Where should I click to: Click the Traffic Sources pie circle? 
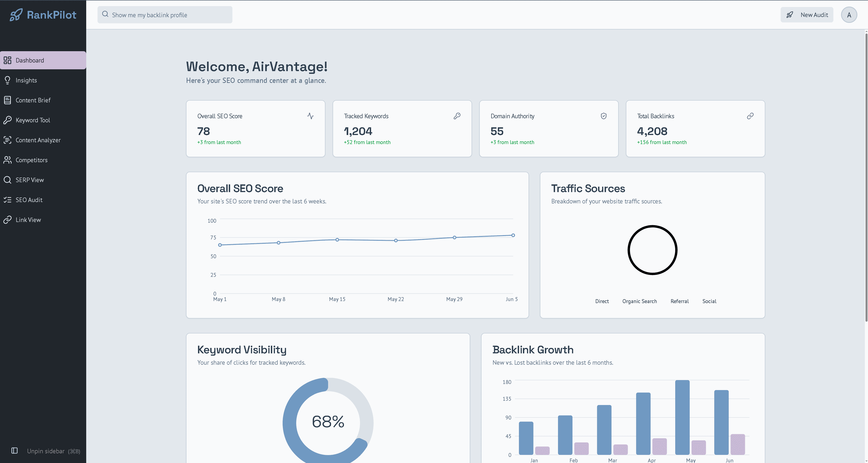(x=652, y=250)
